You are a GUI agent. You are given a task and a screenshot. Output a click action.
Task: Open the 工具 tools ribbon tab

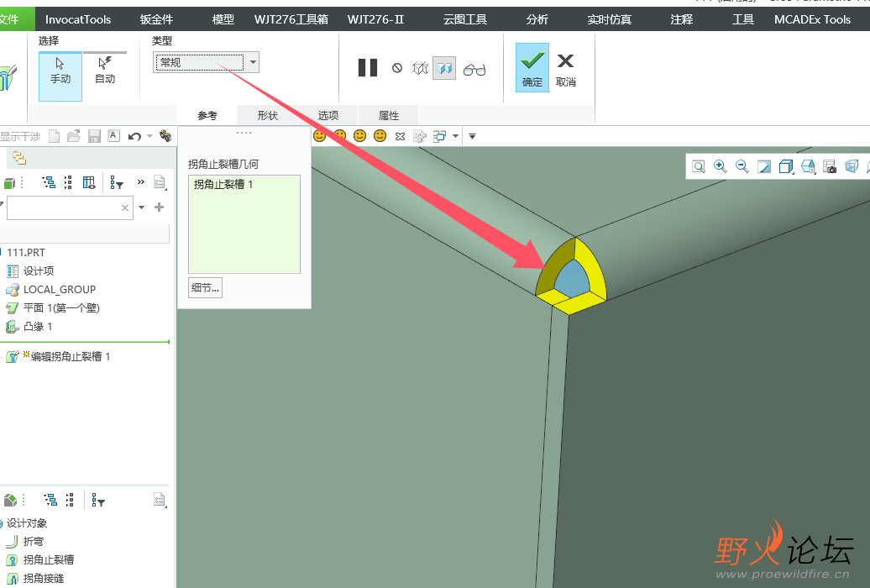click(x=743, y=19)
